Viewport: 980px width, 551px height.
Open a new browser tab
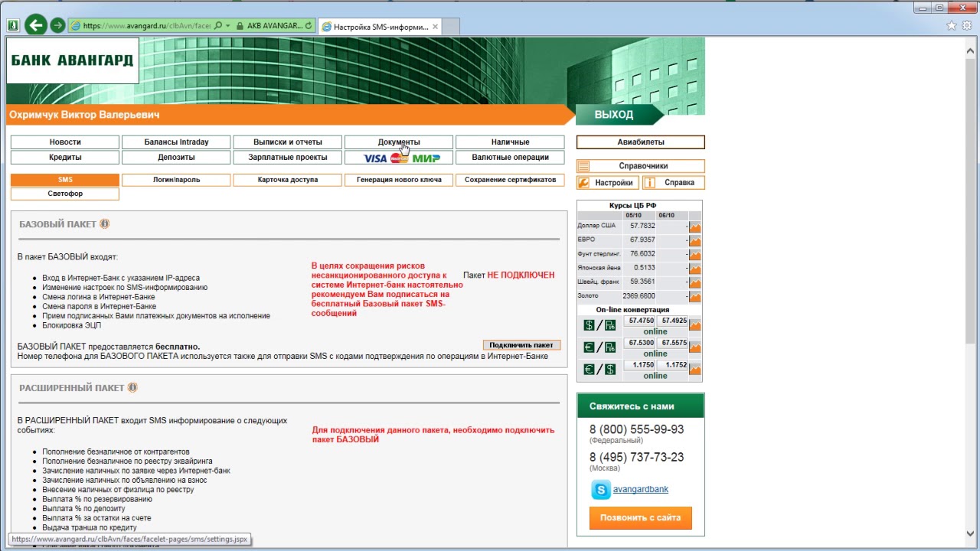coord(451,26)
